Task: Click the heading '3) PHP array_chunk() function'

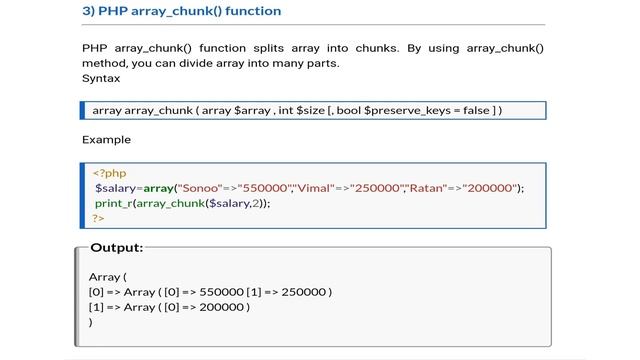Action: (x=182, y=11)
